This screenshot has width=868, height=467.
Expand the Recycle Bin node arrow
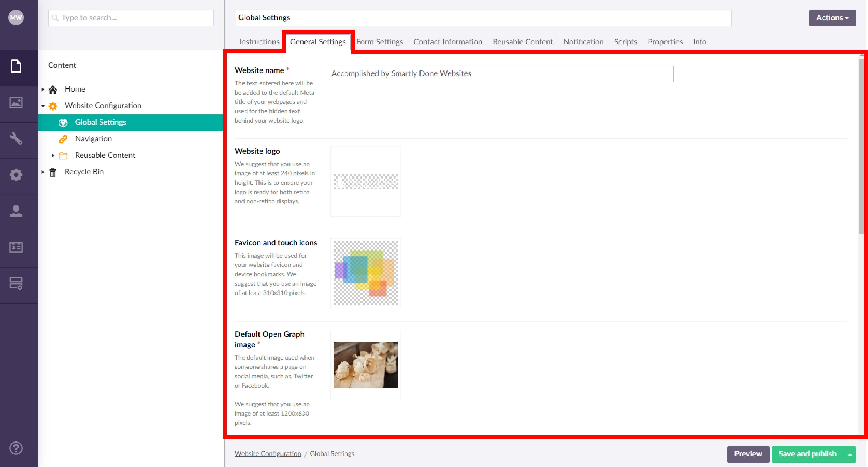[x=43, y=172]
